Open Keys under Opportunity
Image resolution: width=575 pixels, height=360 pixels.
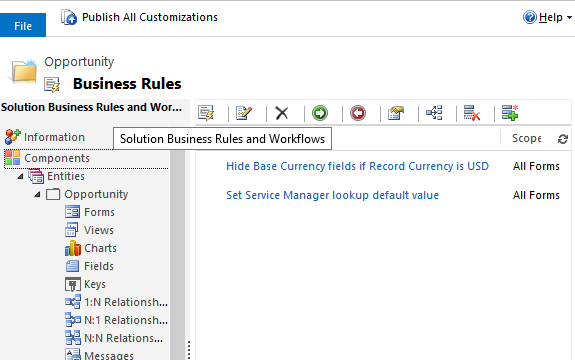click(95, 284)
